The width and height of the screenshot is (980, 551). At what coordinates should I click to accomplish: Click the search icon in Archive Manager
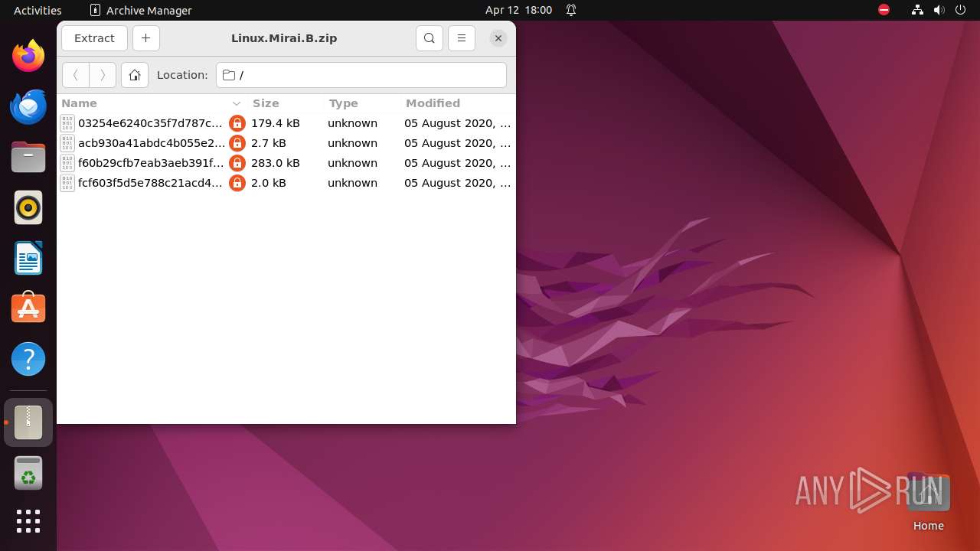coord(430,38)
